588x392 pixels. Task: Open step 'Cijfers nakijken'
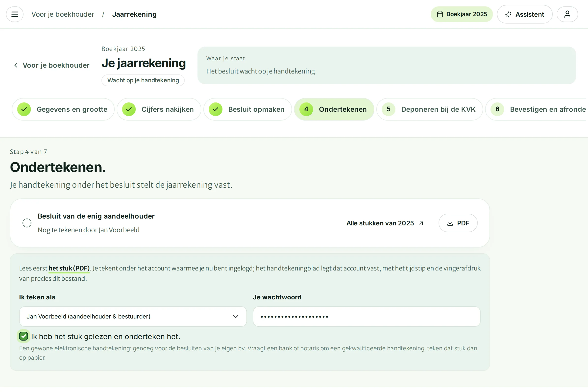tap(159, 109)
